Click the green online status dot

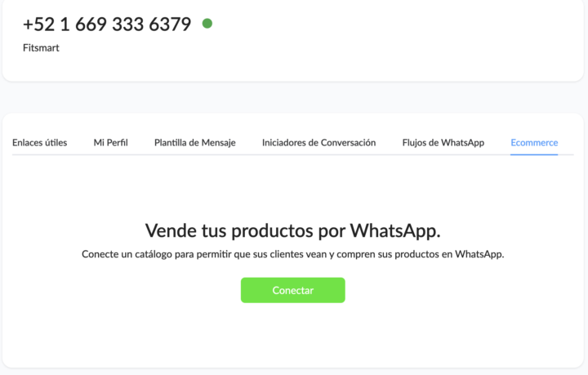[x=207, y=24]
